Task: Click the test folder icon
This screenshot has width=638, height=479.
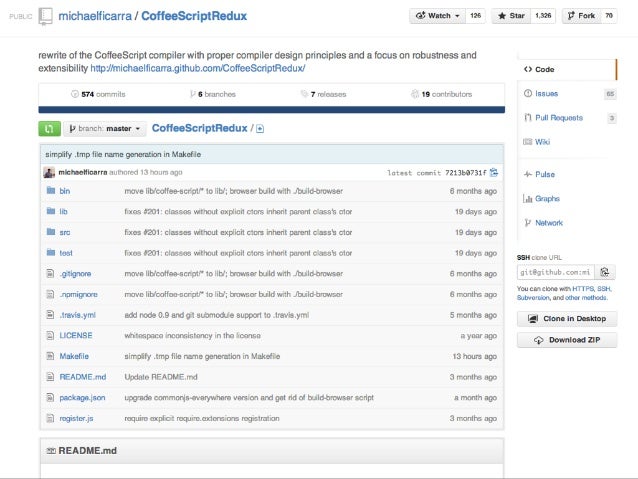Action: click(51, 253)
